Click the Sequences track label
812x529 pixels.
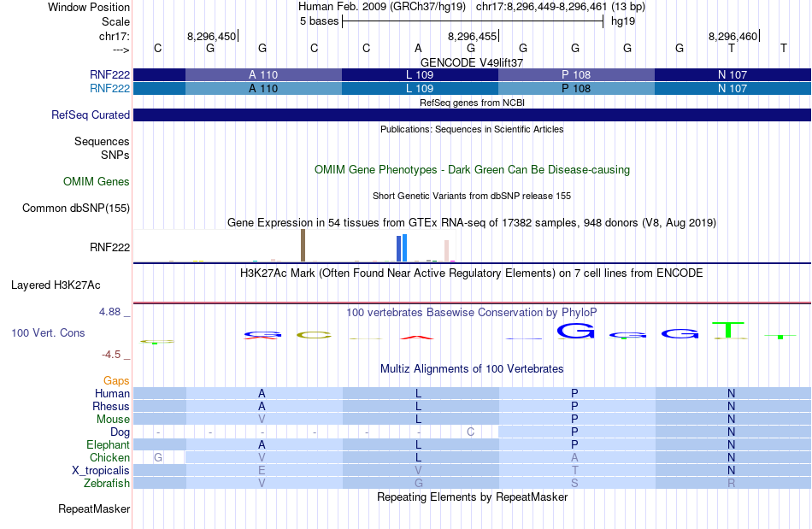click(x=102, y=141)
